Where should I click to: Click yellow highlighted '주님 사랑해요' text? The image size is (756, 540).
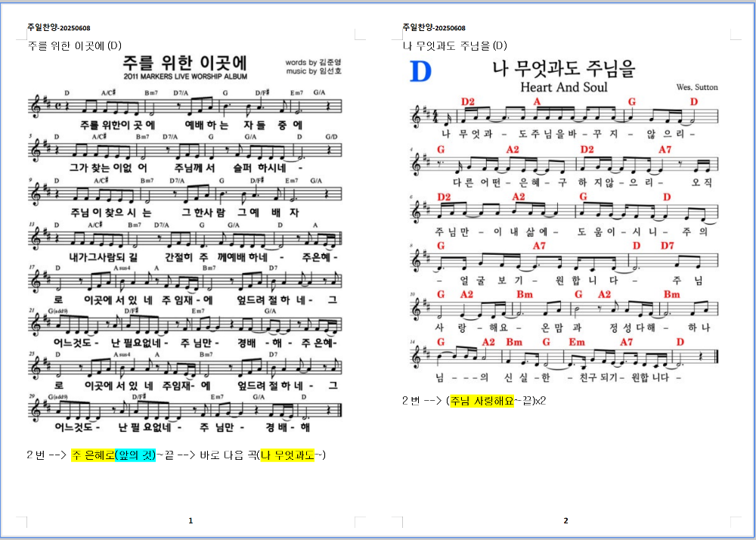(x=482, y=401)
